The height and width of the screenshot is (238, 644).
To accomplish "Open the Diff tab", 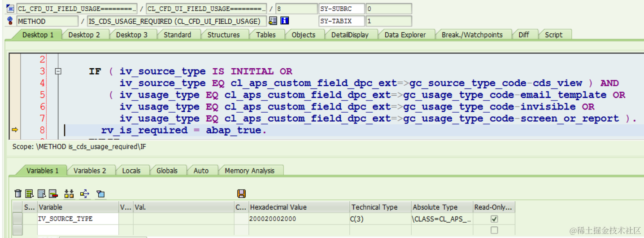I will pos(524,35).
